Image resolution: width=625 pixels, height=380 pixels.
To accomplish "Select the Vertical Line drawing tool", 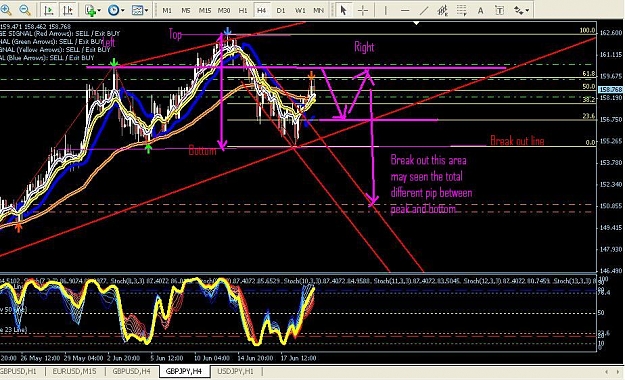I will (x=385, y=10).
